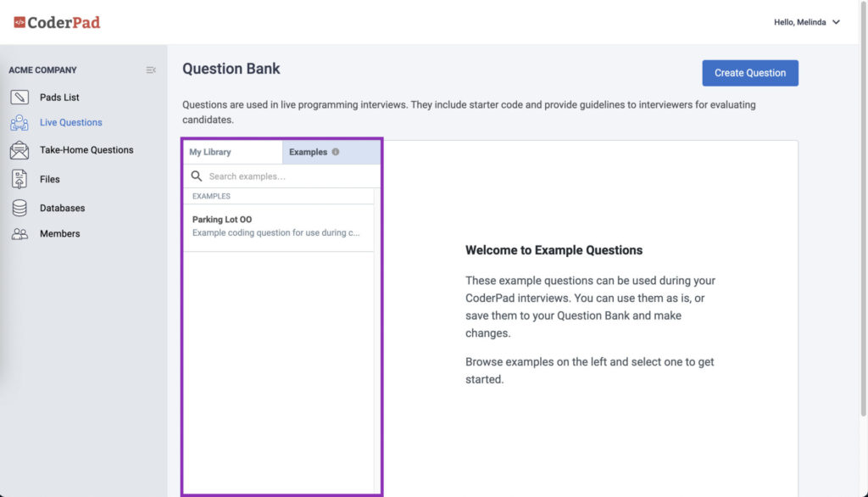868x497 pixels.
Task: Click the Examples tab info icon
Action: (x=336, y=152)
